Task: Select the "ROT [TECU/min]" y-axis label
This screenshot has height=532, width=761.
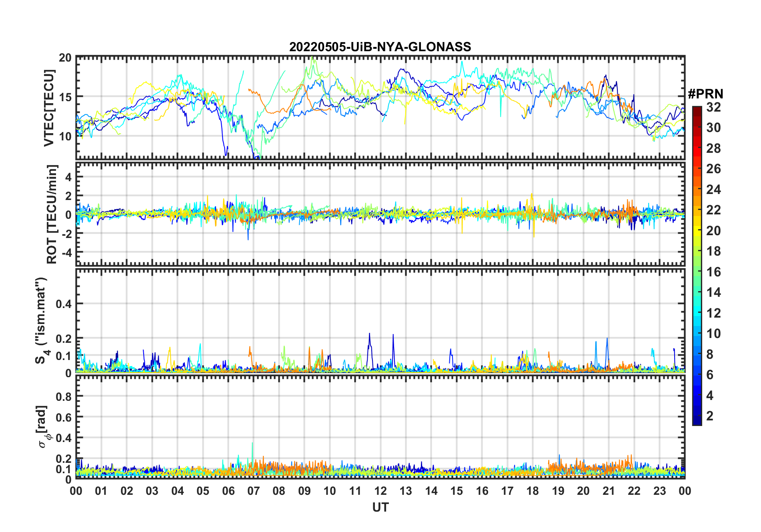Action: 52,214
